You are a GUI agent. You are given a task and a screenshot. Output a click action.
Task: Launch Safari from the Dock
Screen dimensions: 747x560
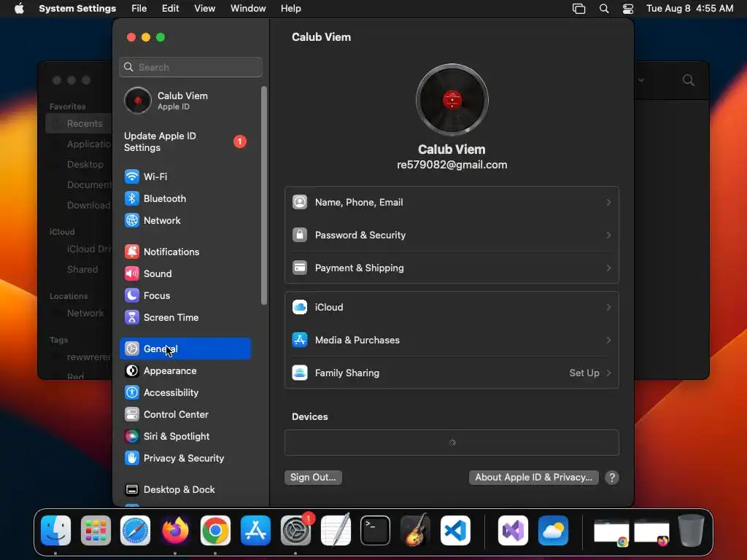click(x=135, y=530)
